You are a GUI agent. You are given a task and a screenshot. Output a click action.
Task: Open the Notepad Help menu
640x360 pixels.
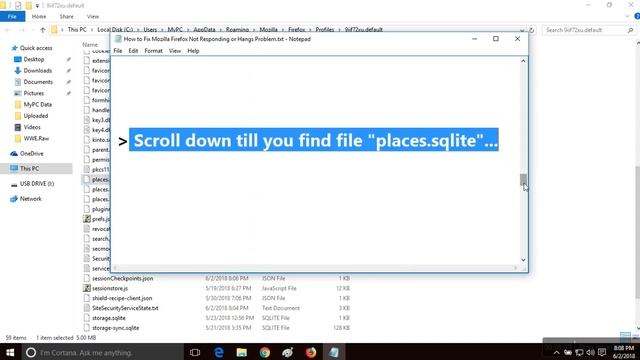pos(193,51)
